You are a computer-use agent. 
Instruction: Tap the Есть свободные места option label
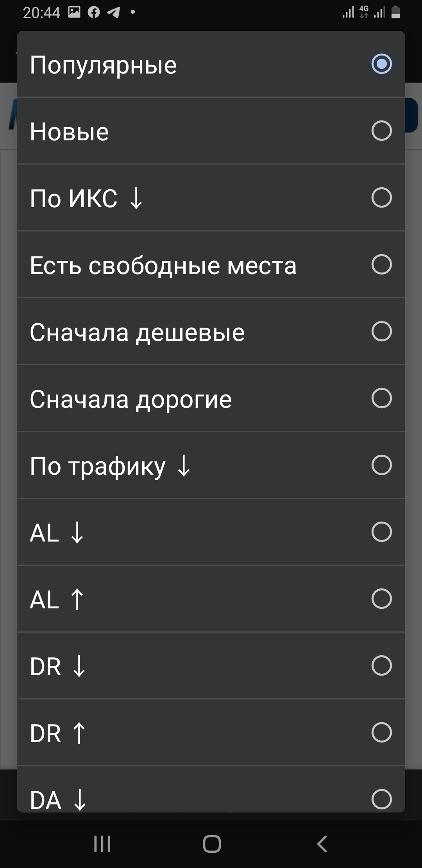pyautogui.click(x=163, y=265)
